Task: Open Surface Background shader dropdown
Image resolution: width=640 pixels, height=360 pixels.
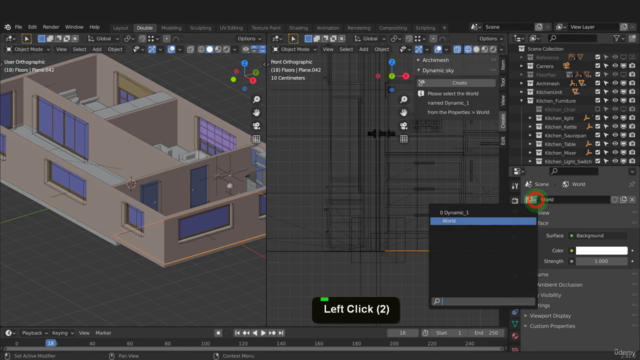Action: pos(598,236)
